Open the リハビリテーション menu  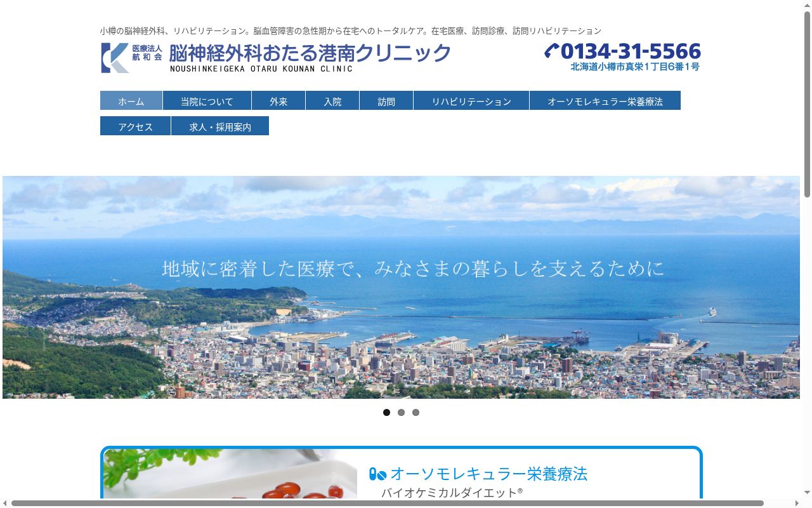pyautogui.click(x=471, y=100)
